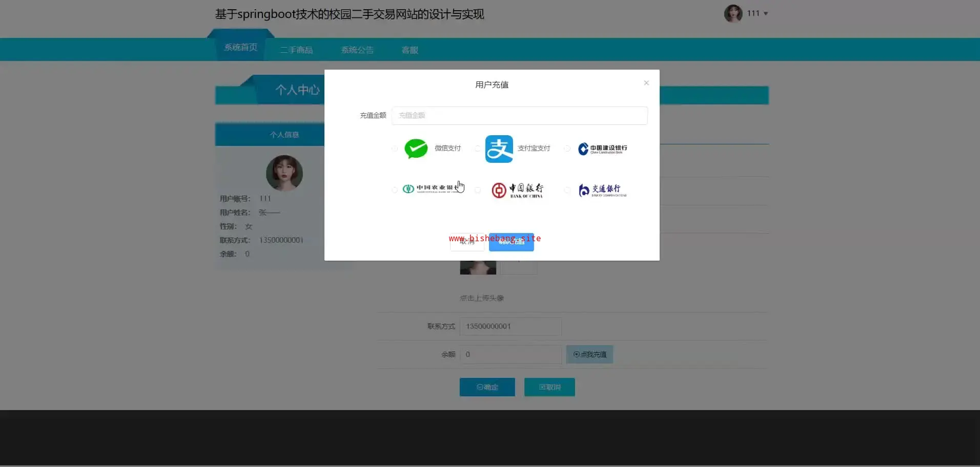Pick the 中国银行 radio option
Image resolution: width=980 pixels, height=467 pixels.
[x=477, y=190]
